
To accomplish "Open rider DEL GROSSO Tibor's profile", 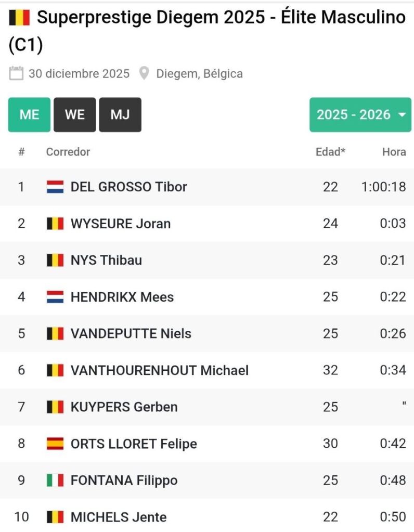I will coord(128,187).
